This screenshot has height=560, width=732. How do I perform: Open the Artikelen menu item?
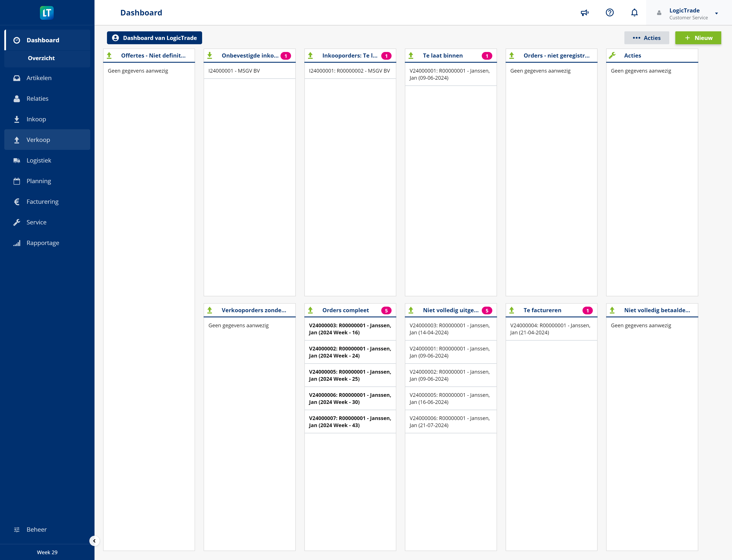pos(47,78)
